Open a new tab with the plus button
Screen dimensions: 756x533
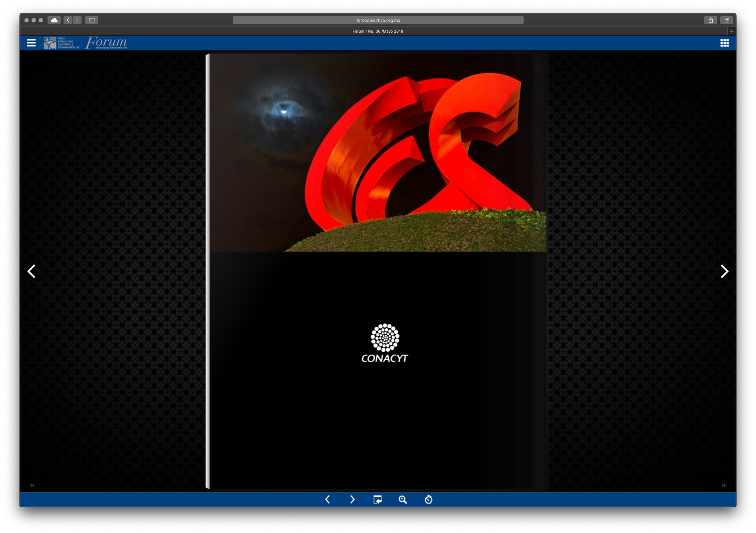click(x=732, y=31)
